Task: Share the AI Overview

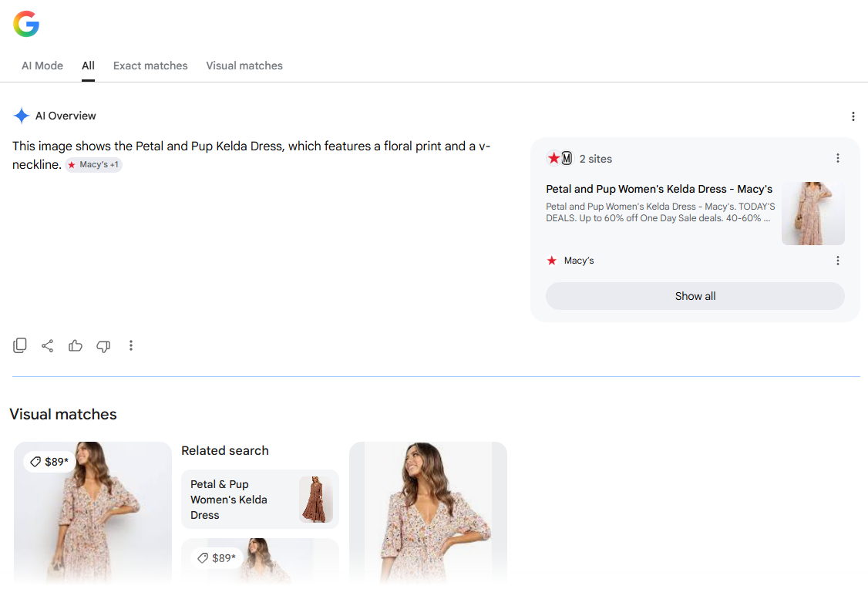Action: [48, 345]
